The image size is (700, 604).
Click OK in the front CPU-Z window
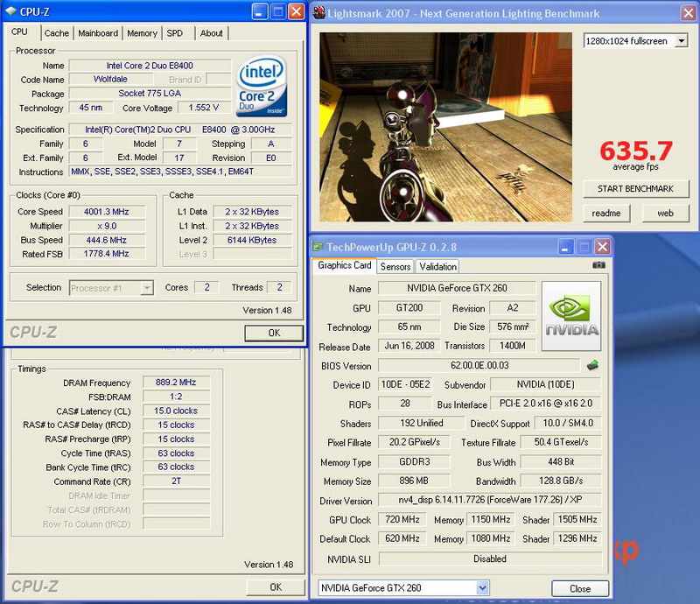pos(274,333)
